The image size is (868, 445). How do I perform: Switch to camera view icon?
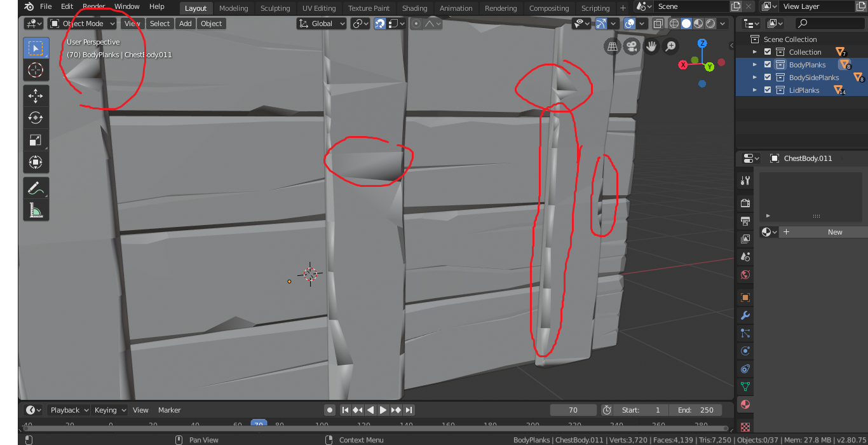632,46
